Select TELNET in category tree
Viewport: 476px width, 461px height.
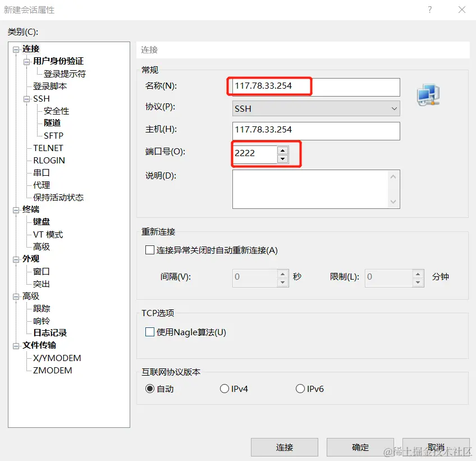[x=48, y=148]
